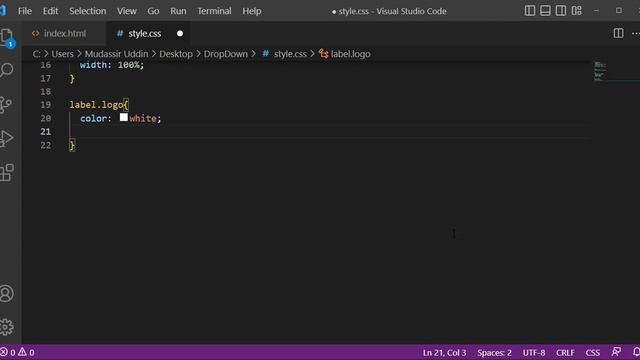Click line number 16 in the gutter

(x=46, y=65)
